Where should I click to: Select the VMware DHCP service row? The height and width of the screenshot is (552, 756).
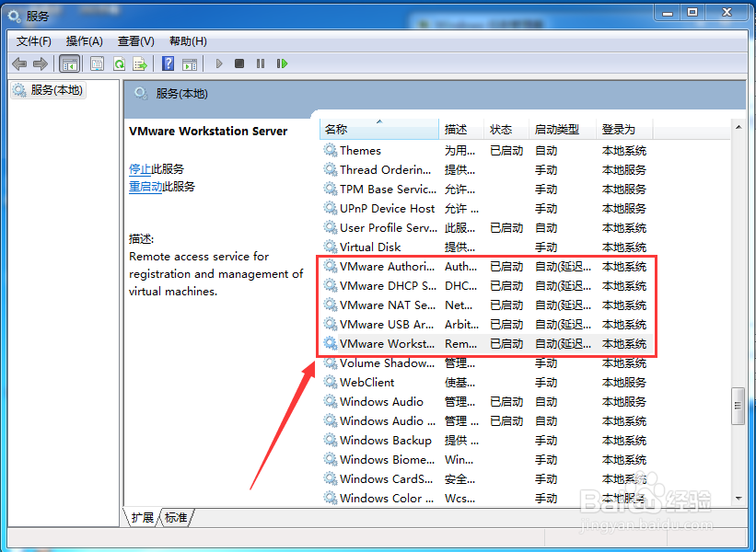click(380, 285)
